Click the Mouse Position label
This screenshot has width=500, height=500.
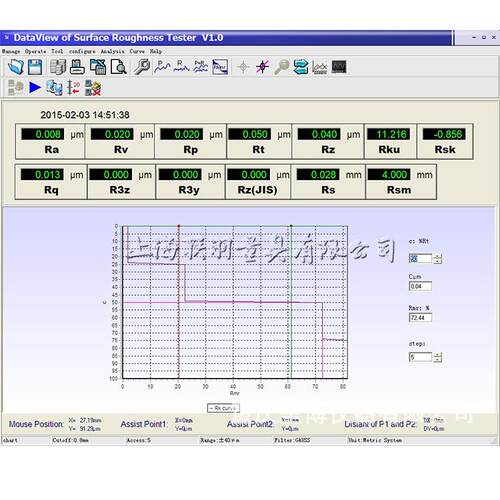tap(36, 424)
